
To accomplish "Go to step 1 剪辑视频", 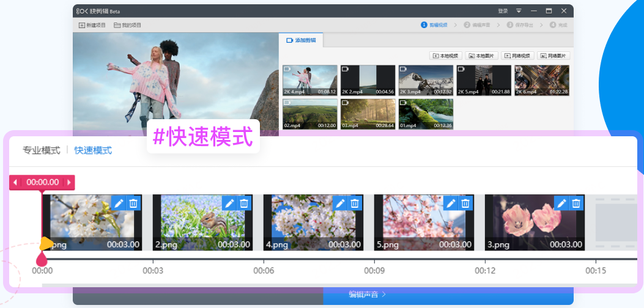I will pos(434,25).
